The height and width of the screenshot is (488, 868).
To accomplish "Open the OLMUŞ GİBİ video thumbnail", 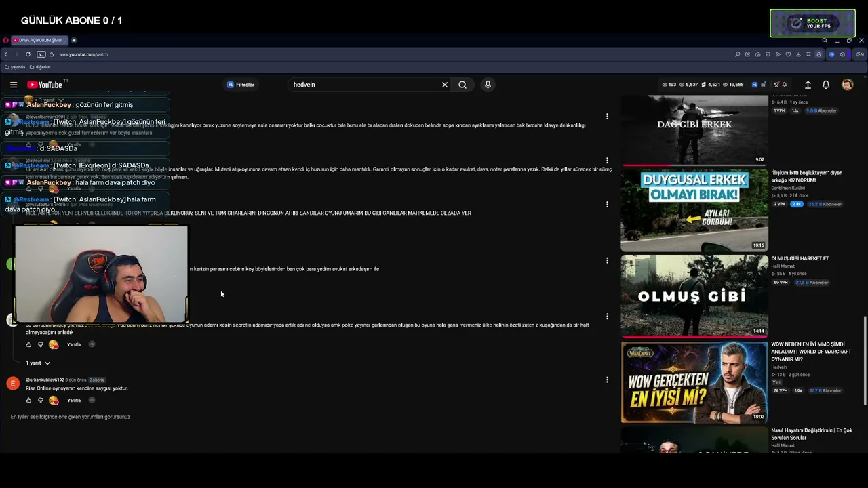I will click(694, 296).
